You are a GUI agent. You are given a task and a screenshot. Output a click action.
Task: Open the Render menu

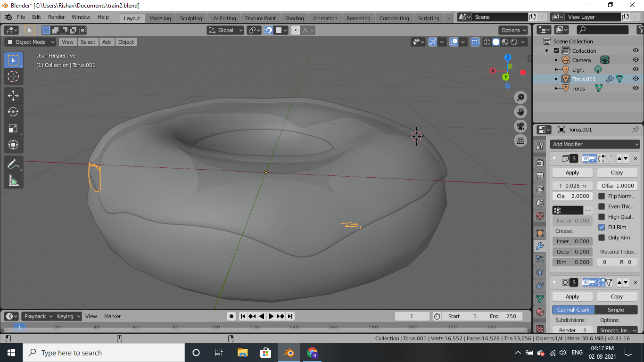tap(56, 17)
